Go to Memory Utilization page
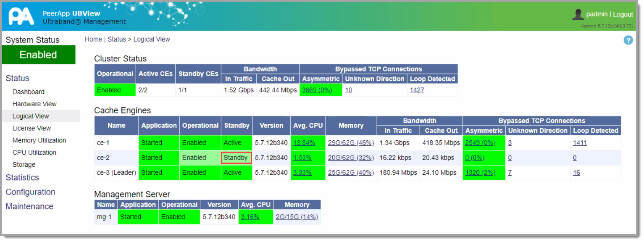 (x=39, y=141)
